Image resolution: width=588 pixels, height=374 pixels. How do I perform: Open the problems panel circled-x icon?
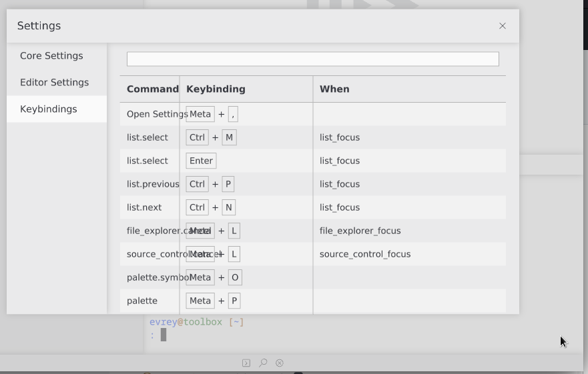pos(280,363)
